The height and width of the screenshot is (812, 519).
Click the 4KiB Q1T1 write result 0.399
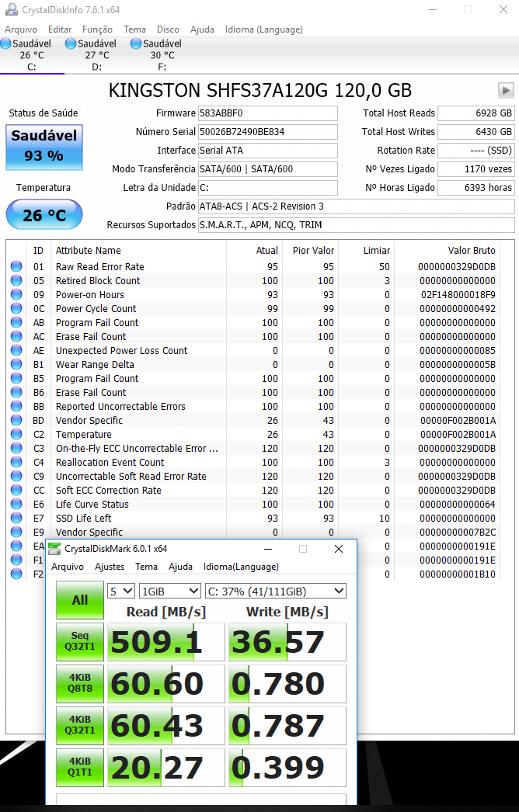coord(287,768)
